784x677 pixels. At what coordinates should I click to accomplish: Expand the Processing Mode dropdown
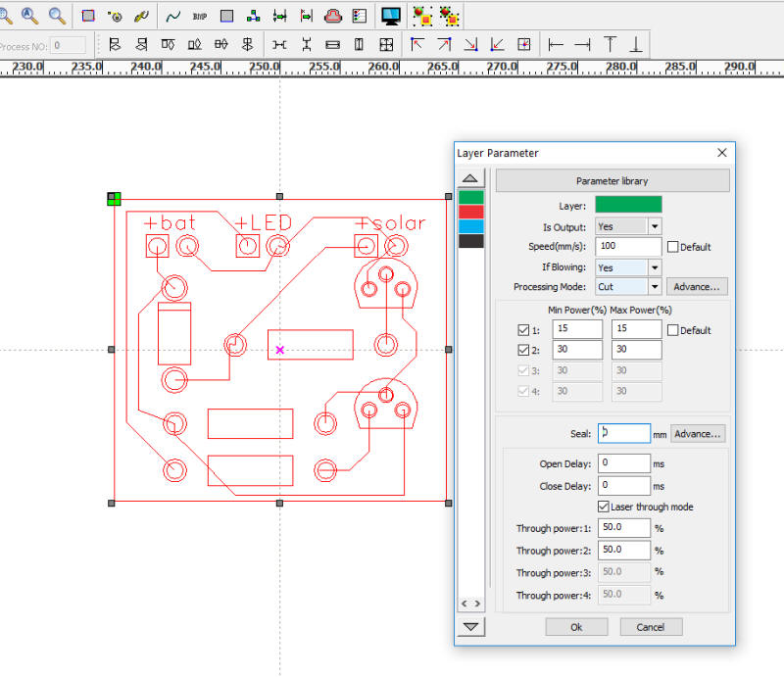pos(655,287)
